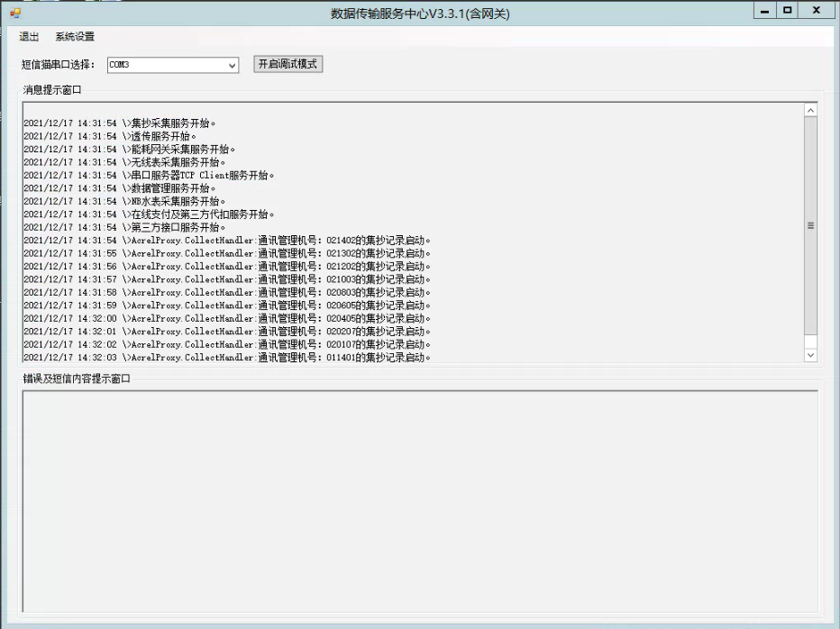The image size is (840, 629).
Task: Open the 退出 menu
Action: click(x=29, y=37)
